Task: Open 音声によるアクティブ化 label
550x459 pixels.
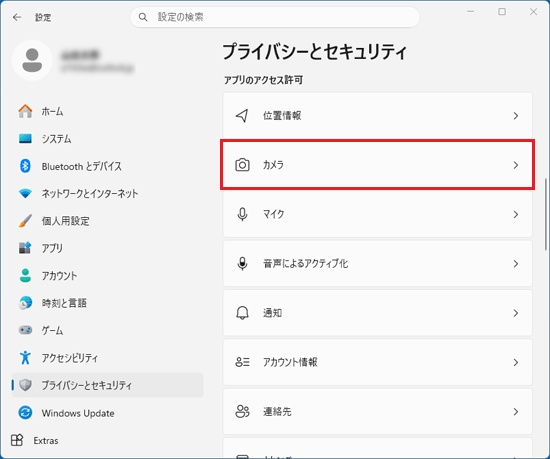Action: (306, 264)
